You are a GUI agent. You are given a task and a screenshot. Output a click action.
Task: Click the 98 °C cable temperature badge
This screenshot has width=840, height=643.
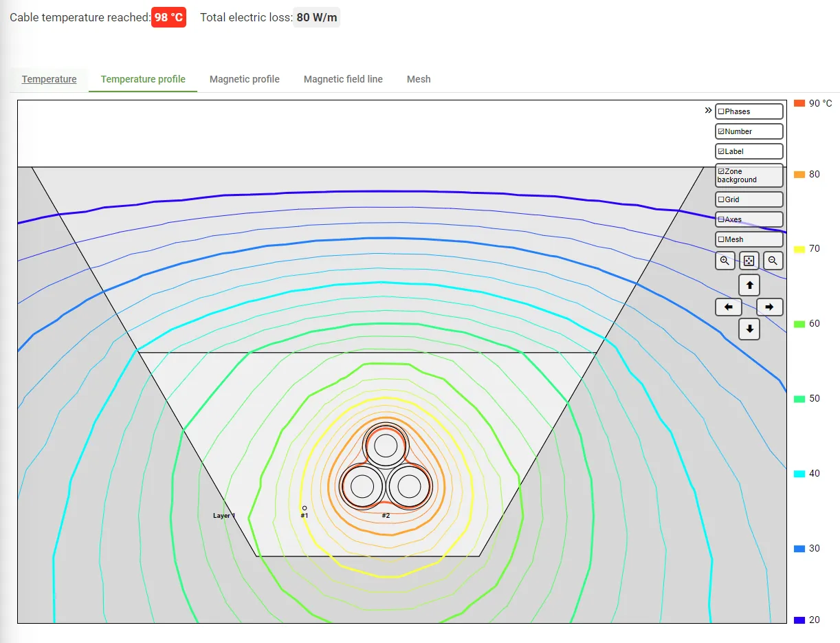pyautogui.click(x=168, y=17)
